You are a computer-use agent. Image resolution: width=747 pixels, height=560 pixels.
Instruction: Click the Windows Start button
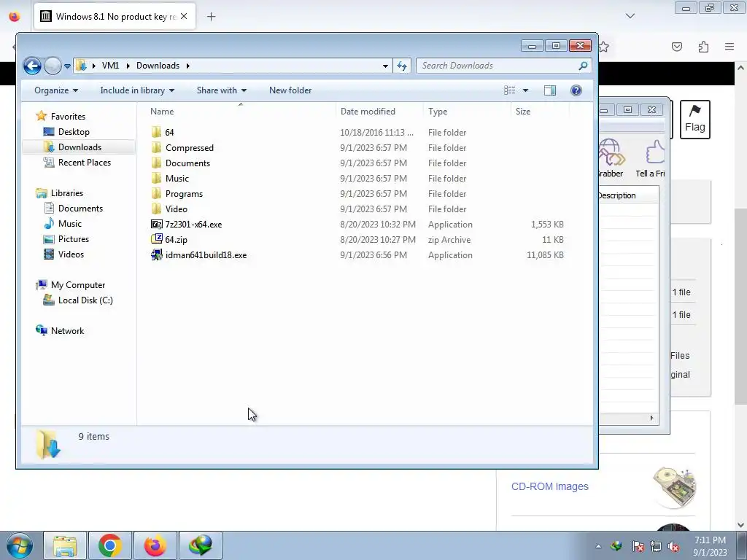19,545
